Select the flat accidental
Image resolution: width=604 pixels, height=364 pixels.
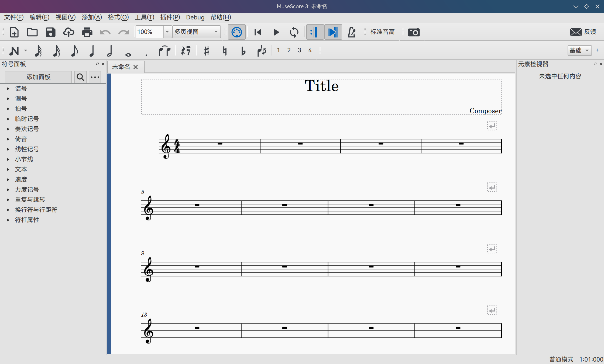tap(243, 50)
